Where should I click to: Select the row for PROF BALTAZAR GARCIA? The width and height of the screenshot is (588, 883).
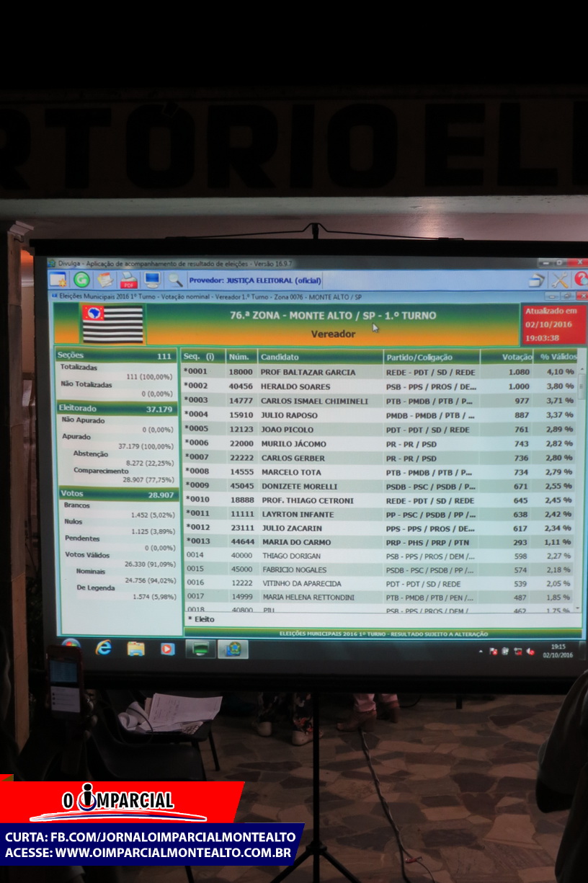click(x=378, y=372)
